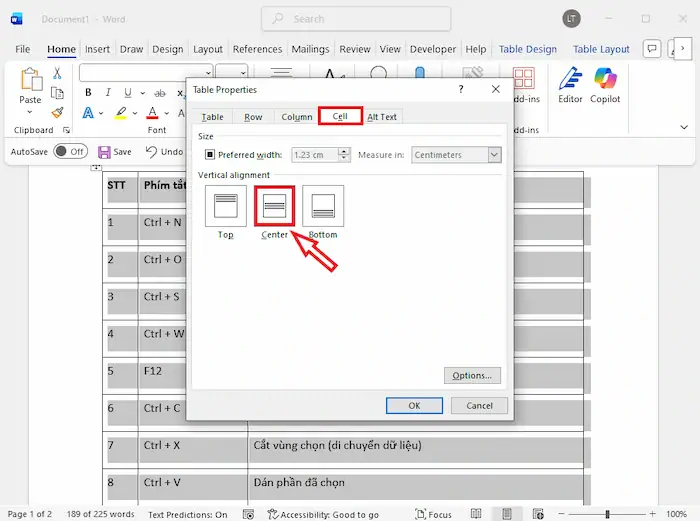Open the Editor tool in ribbon
700x521 pixels.
tap(570, 85)
